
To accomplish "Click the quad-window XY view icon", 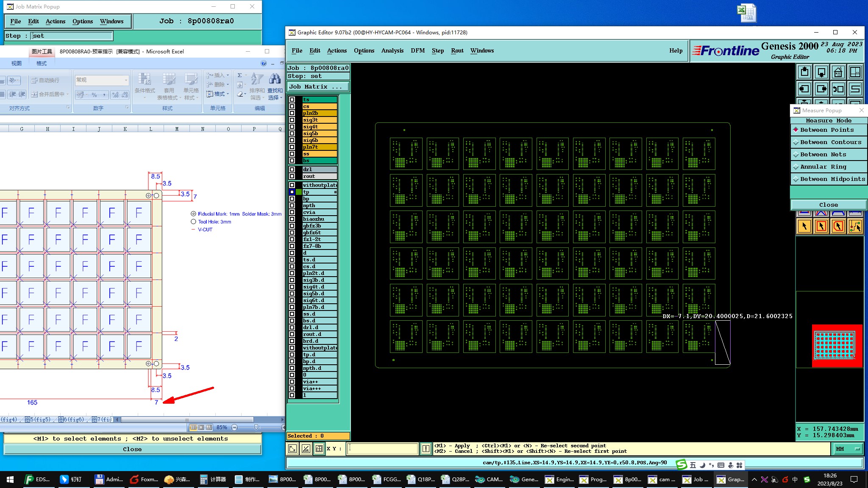I will pyautogui.click(x=855, y=72).
